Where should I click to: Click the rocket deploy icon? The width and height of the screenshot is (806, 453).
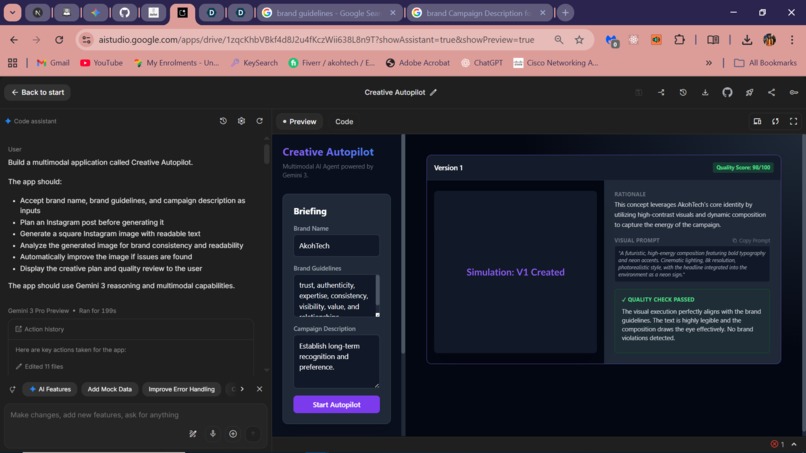[x=749, y=93]
